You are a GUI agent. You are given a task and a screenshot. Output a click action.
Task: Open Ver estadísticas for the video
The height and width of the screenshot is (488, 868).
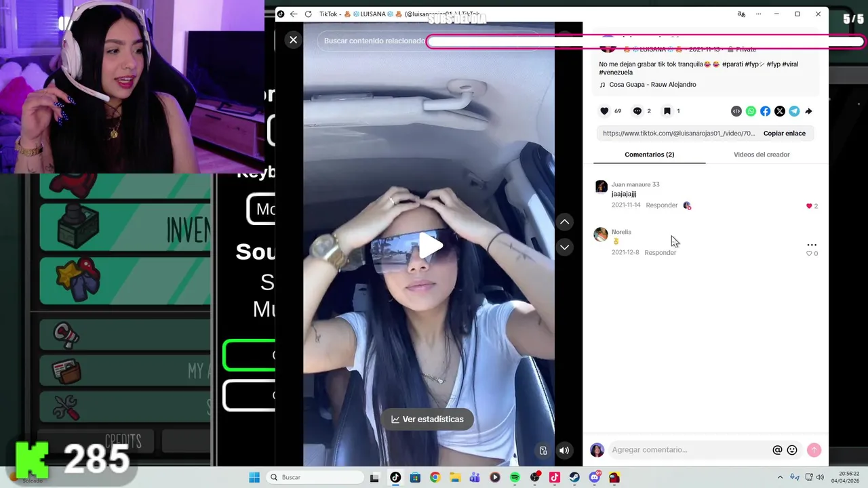(x=427, y=420)
